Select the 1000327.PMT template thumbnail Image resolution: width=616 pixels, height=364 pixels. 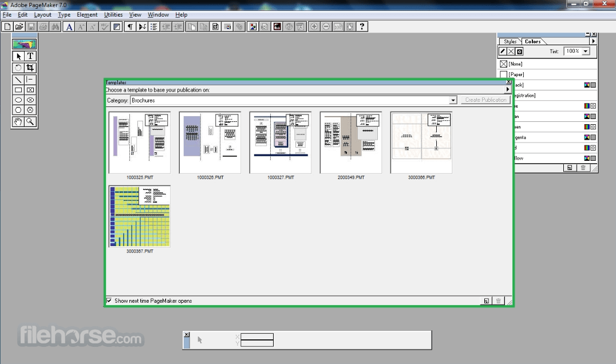pos(281,143)
